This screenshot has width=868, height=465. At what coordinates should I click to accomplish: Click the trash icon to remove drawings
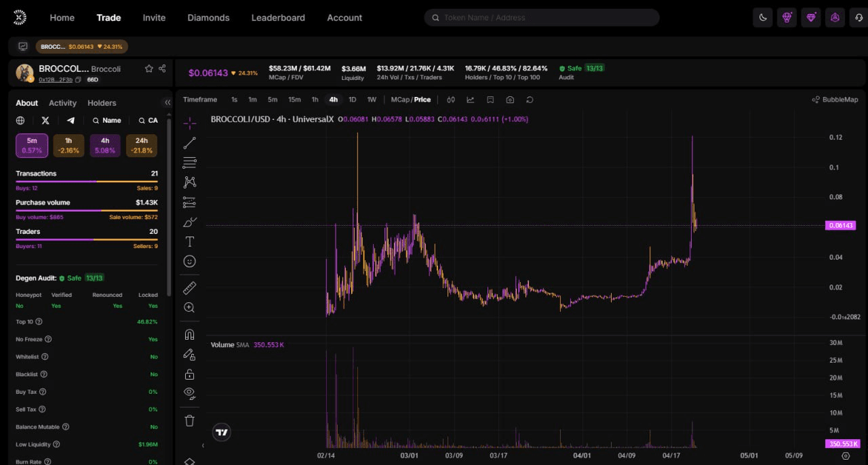pyautogui.click(x=190, y=421)
